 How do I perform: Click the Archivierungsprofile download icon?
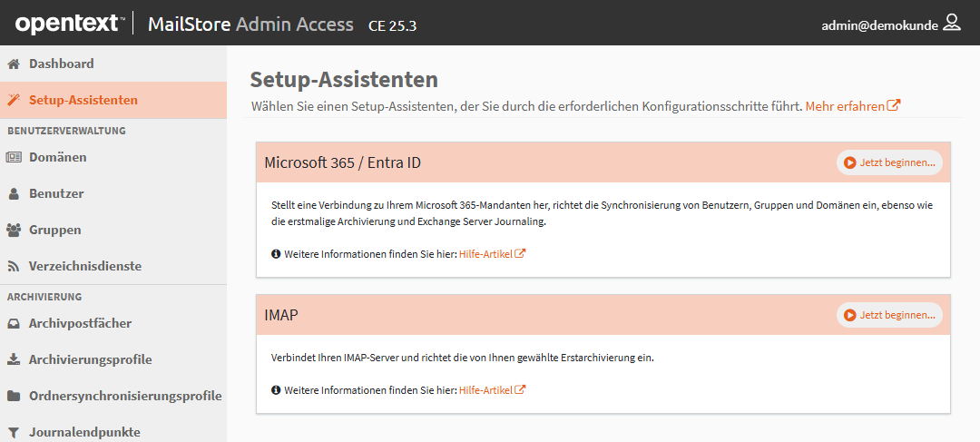tap(13, 360)
